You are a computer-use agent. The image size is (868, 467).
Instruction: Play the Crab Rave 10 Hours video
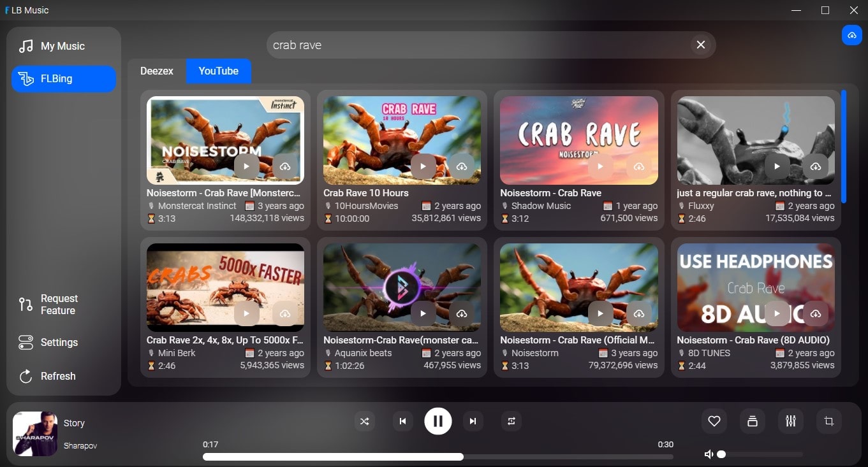click(423, 166)
